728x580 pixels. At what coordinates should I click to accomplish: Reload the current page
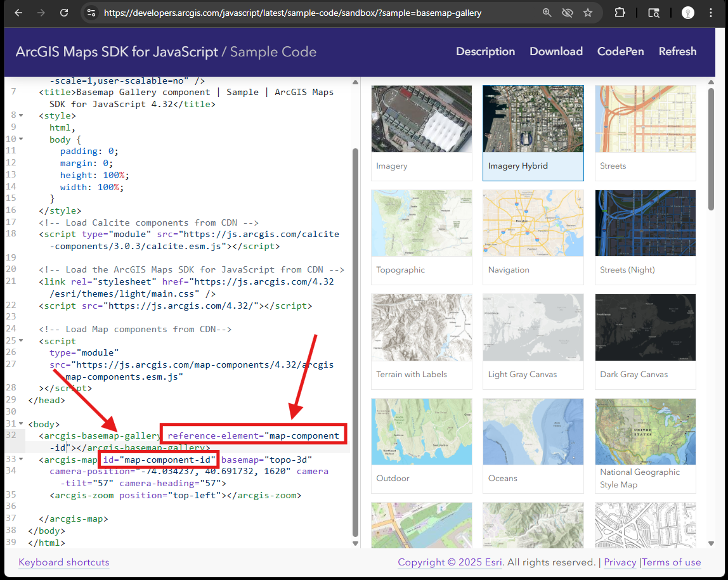(64, 13)
